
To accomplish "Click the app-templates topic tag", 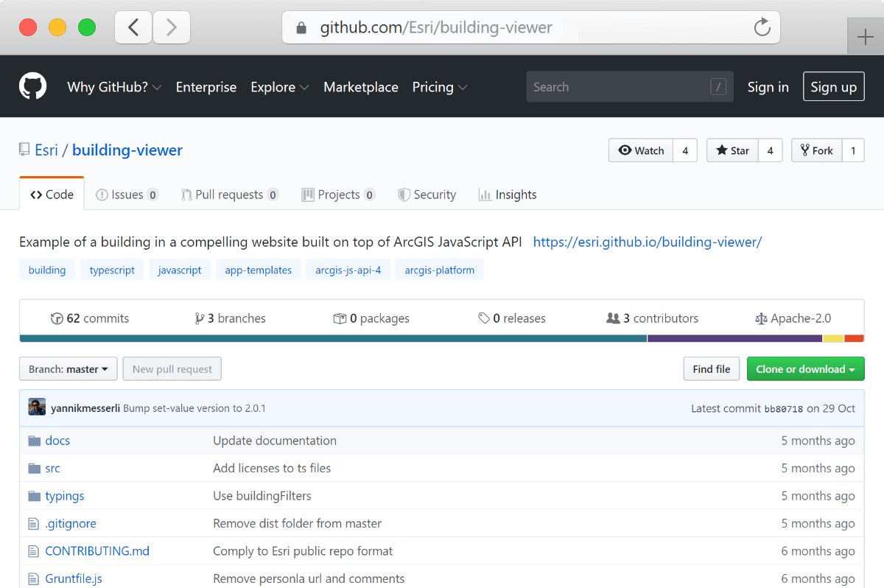I will point(259,270).
